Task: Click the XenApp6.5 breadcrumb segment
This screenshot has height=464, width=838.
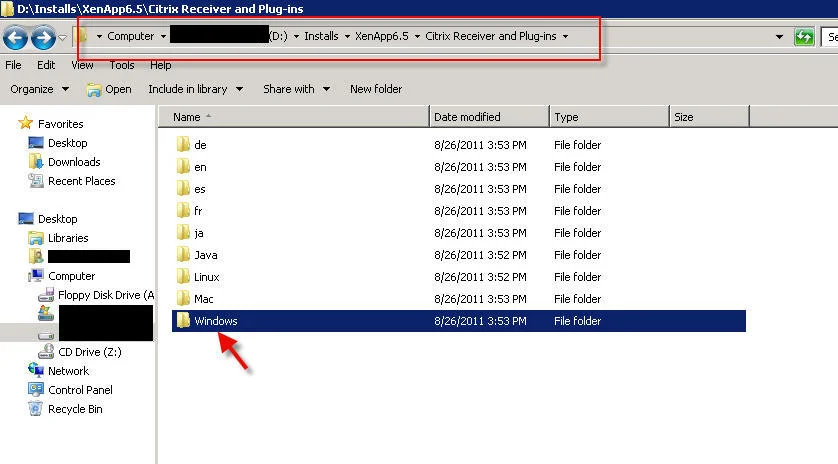Action: click(x=382, y=36)
